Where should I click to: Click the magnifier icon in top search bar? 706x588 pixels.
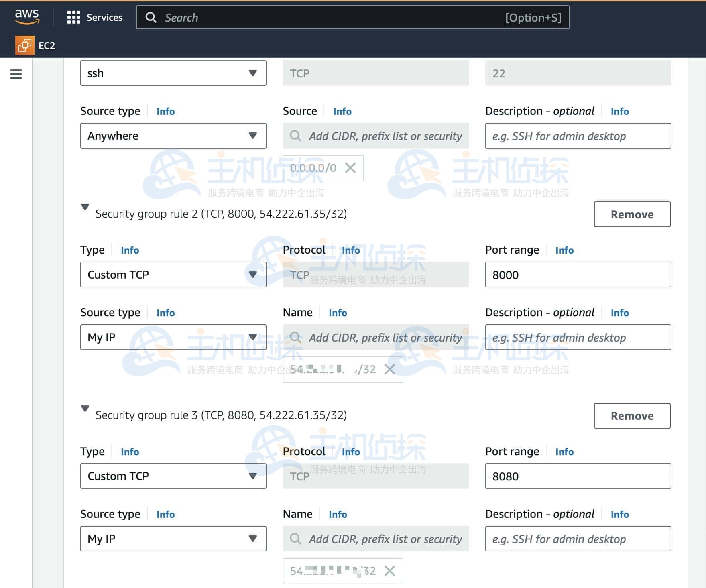(151, 18)
